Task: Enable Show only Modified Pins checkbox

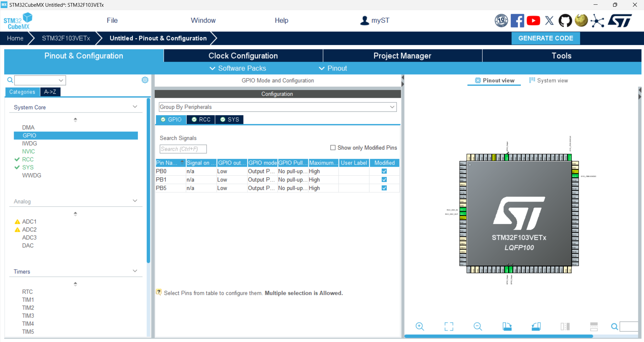Action: pos(333,147)
